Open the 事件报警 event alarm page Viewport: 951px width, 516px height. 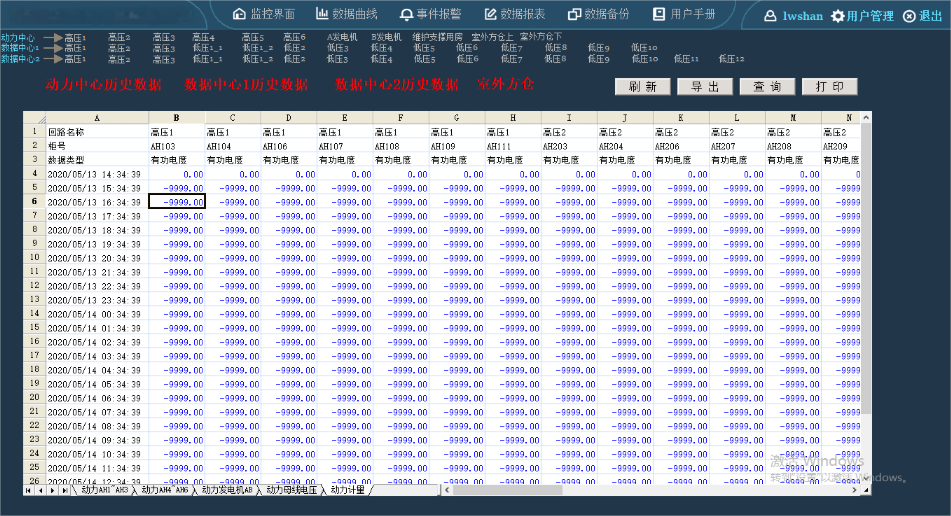430,14
